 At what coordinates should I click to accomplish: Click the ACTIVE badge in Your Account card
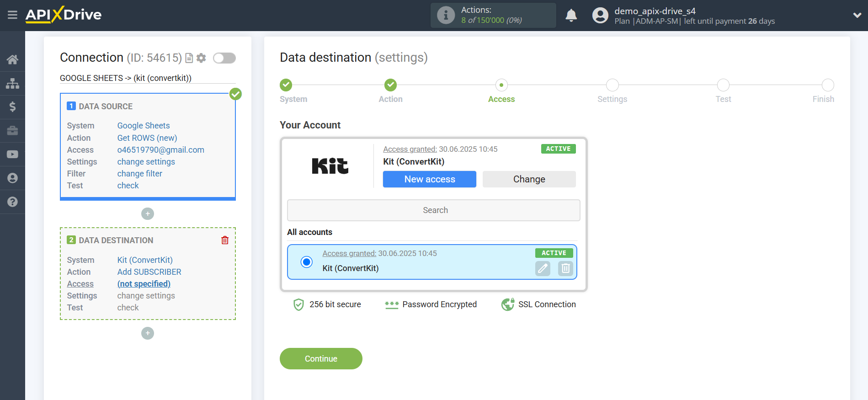tap(558, 149)
